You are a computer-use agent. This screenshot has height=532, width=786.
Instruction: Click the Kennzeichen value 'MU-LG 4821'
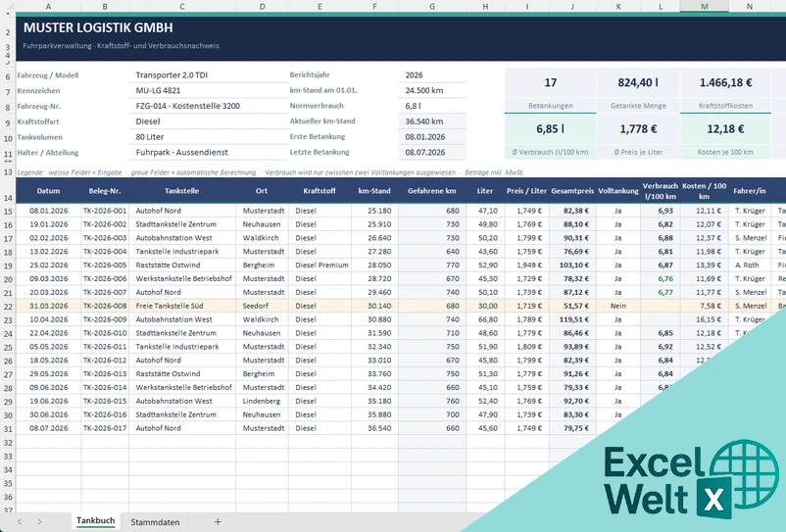(208, 91)
